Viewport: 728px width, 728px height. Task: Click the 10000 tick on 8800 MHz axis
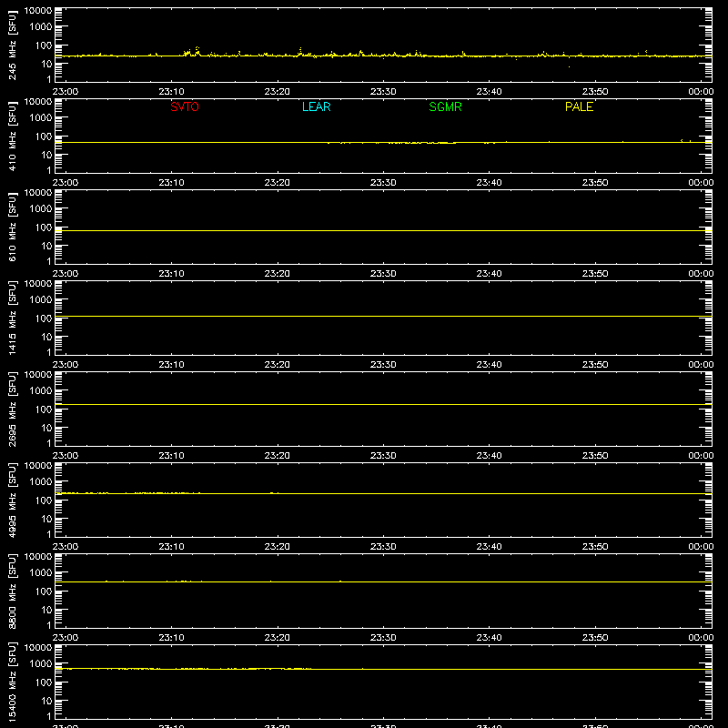38,557
